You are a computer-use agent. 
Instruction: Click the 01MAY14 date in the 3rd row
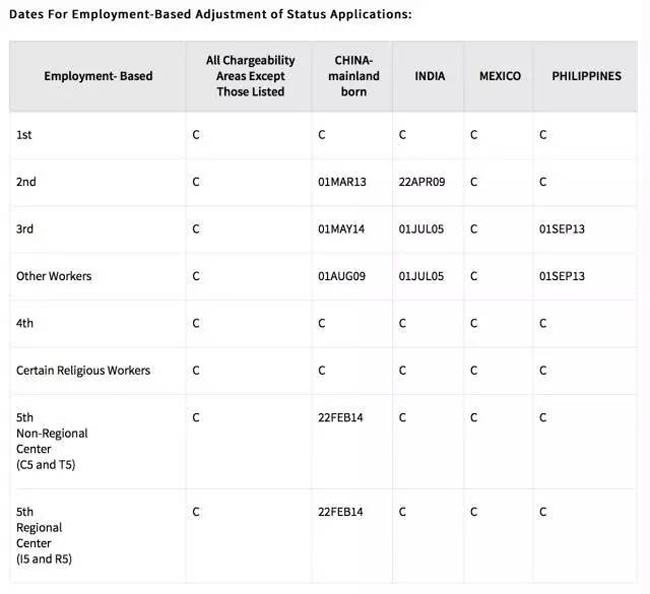pyautogui.click(x=342, y=229)
